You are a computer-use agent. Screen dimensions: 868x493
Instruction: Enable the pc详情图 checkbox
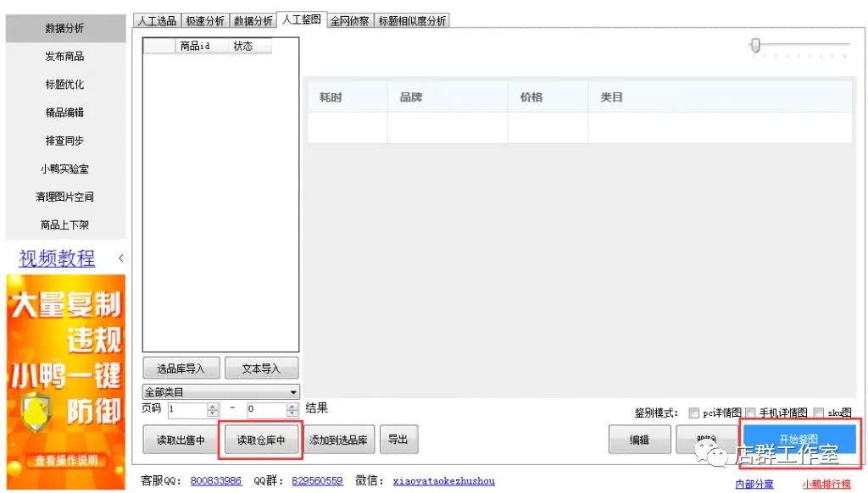[x=693, y=413]
